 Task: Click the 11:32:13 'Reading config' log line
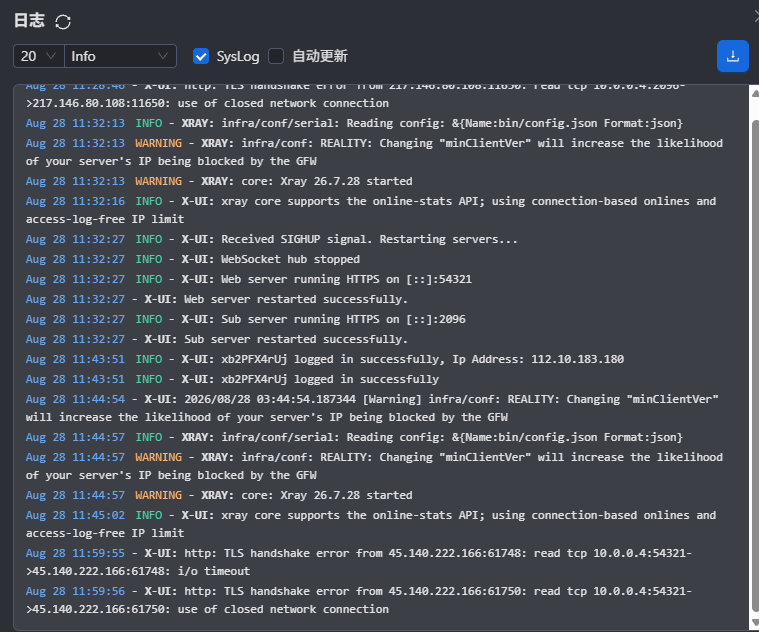(x=354, y=123)
